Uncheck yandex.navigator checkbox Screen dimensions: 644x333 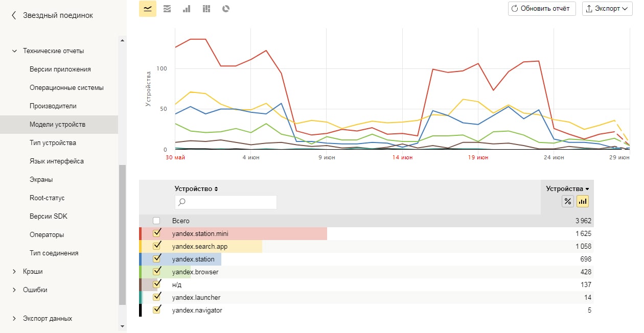[156, 310]
